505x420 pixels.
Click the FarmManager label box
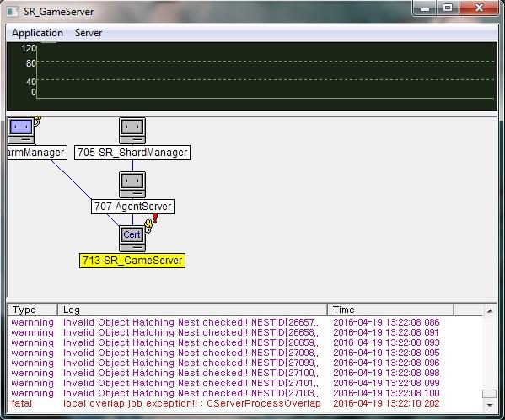[37, 153]
